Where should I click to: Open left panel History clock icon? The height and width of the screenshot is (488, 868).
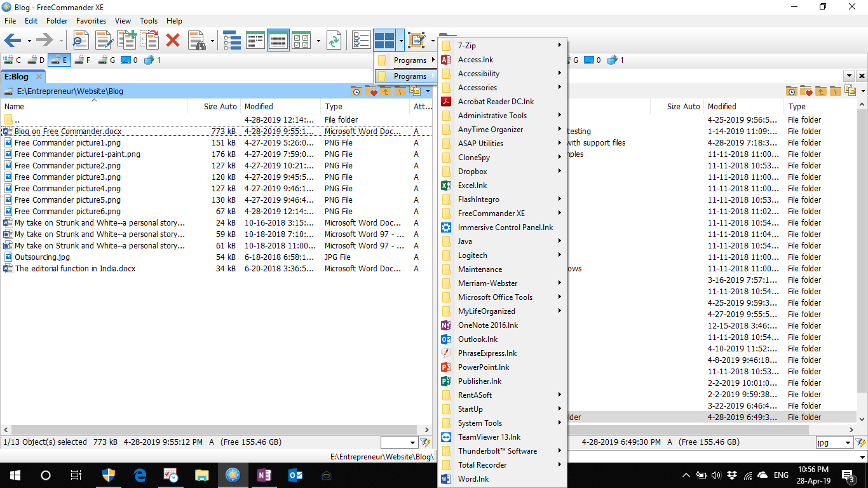(x=356, y=91)
